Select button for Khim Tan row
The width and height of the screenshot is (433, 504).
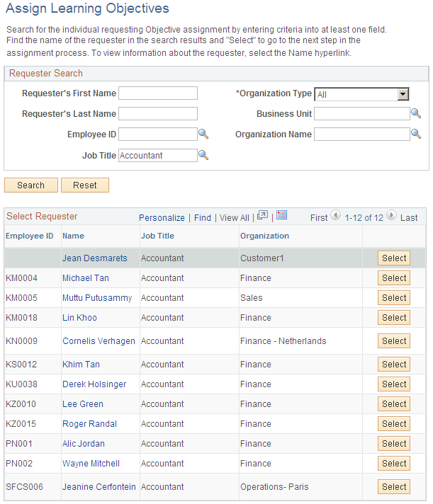coord(394,365)
